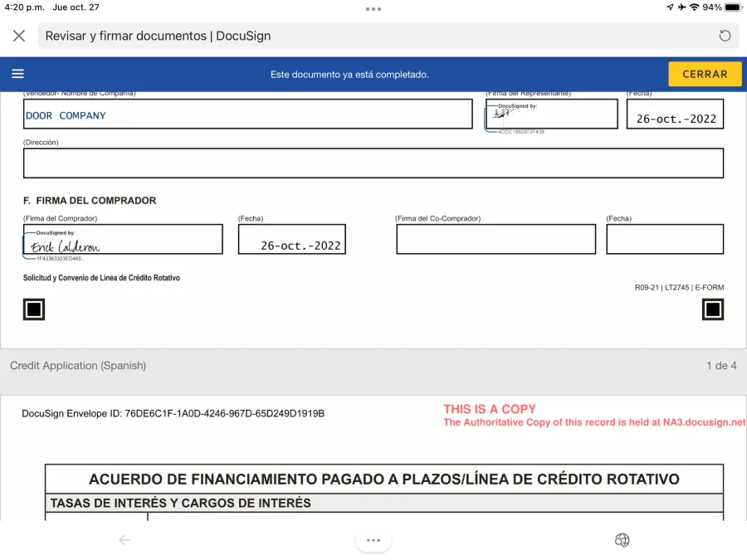Tap the page title in address bar

(158, 36)
